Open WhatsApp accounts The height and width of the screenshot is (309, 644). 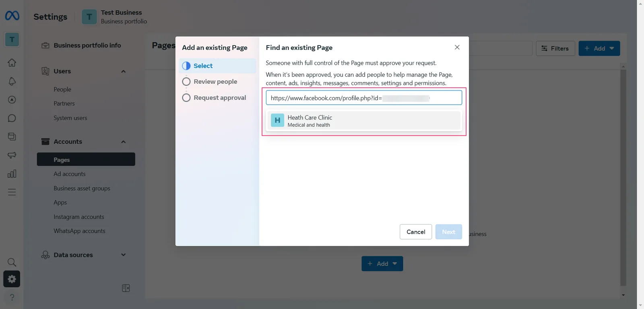tap(80, 231)
